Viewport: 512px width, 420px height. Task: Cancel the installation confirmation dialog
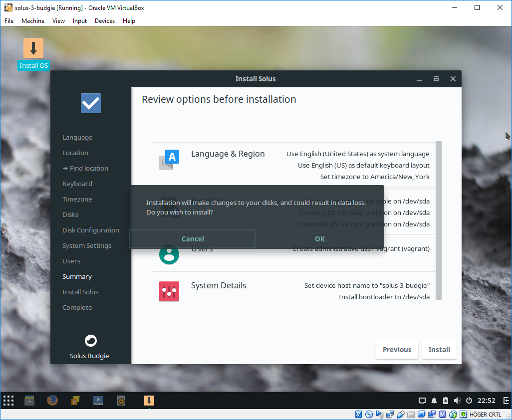193,239
